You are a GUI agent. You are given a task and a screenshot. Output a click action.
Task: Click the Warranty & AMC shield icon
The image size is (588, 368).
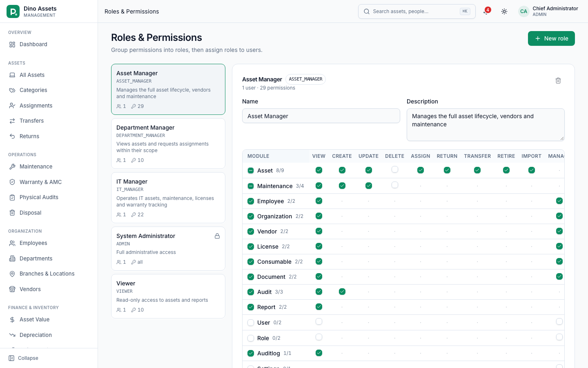click(12, 182)
